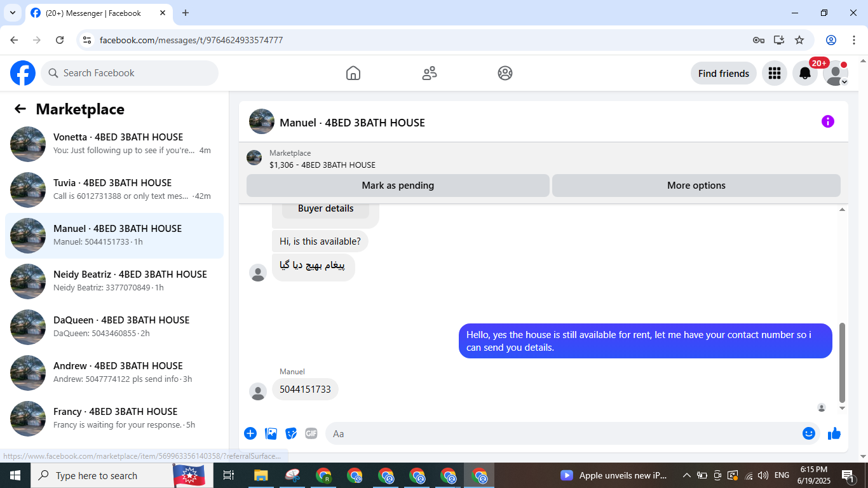Open a new browser tab
Viewport: 868px width, 488px height.
[x=186, y=13]
